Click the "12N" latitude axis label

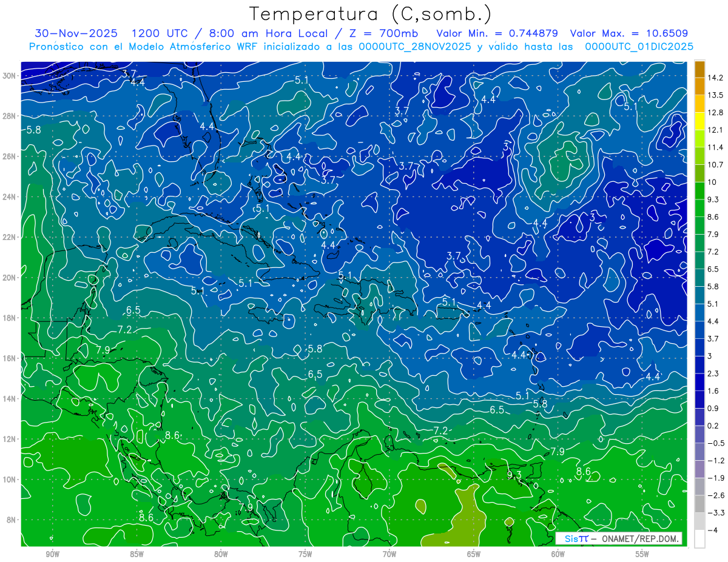pyautogui.click(x=10, y=439)
